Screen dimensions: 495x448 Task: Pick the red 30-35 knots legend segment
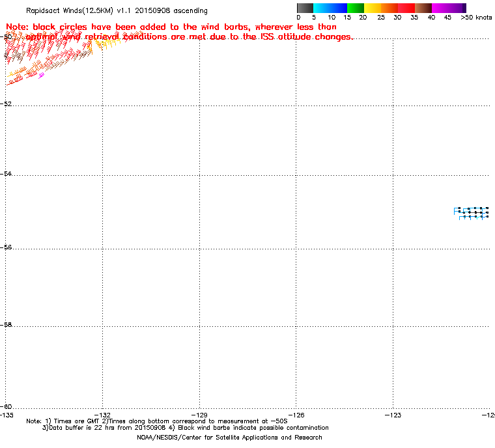tap(406, 8)
